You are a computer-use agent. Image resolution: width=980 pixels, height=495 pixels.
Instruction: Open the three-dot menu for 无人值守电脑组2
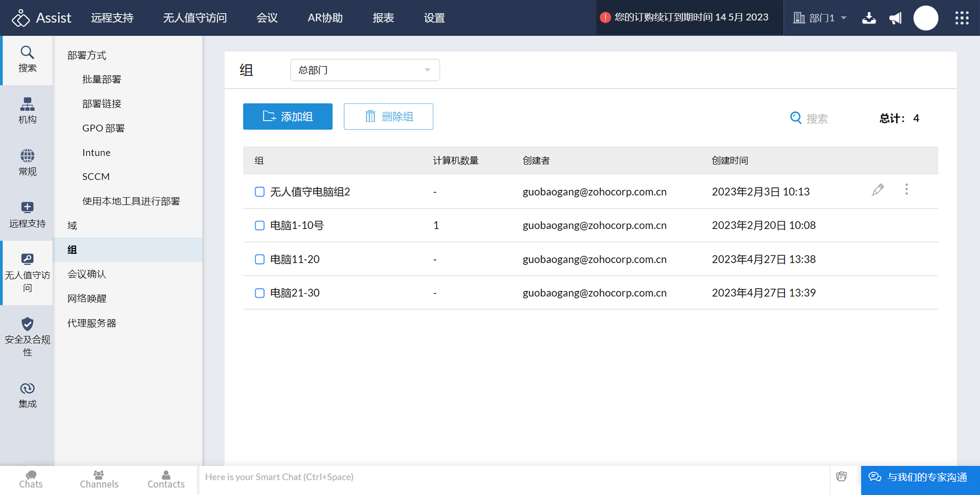(x=907, y=190)
